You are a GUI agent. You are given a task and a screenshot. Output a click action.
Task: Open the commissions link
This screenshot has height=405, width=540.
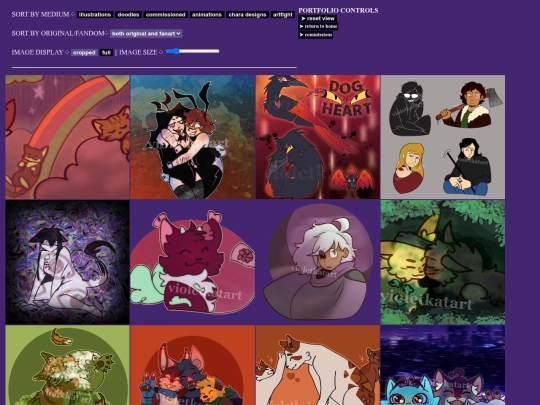(x=315, y=35)
